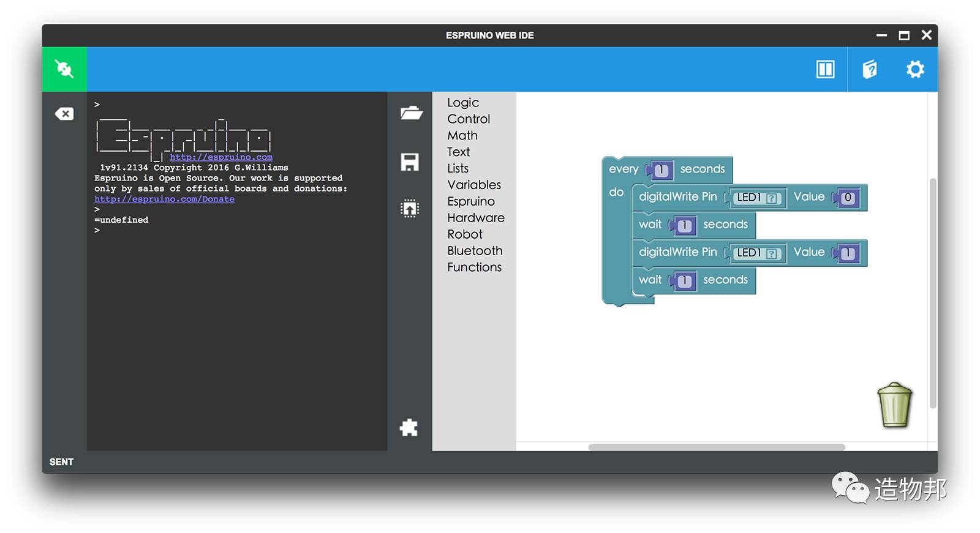Open the espruino.com/Donate link
Image resolution: width=980 pixels, height=533 pixels.
click(164, 199)
